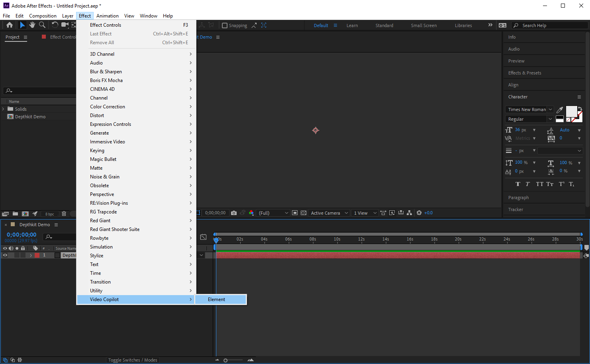Image resolution: width=590 pixels, height=364 pixels.
Task: Expand the Solids folder
Action: [4, 109]
